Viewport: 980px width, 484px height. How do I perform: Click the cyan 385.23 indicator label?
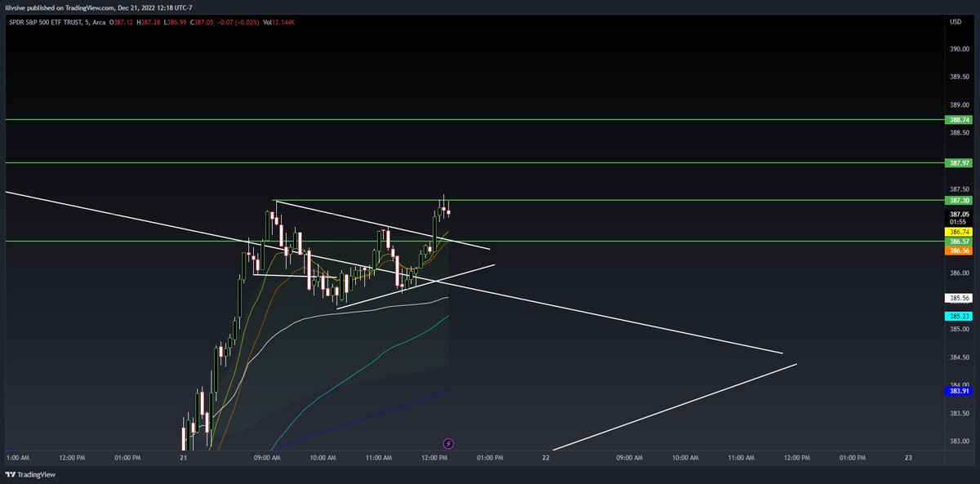pos(959,317)
